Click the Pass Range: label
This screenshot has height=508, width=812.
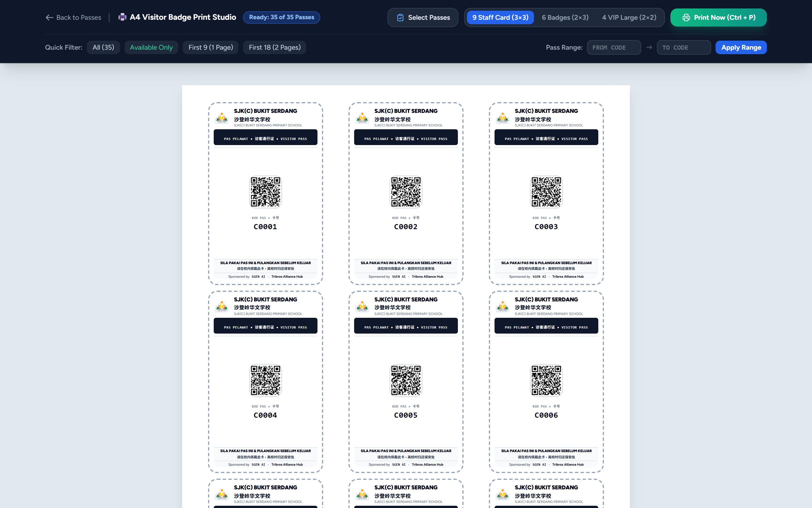564,47
